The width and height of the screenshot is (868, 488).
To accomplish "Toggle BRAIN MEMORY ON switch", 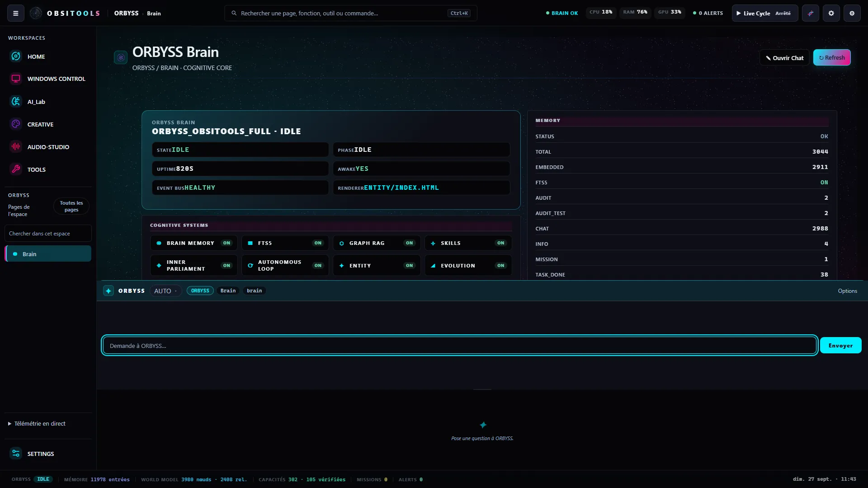I will 226,243.
